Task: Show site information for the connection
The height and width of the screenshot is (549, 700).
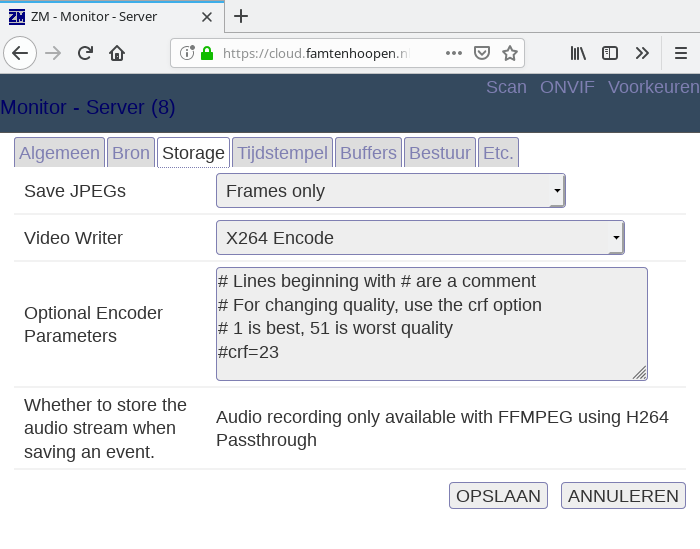Action: coord(187,53)
